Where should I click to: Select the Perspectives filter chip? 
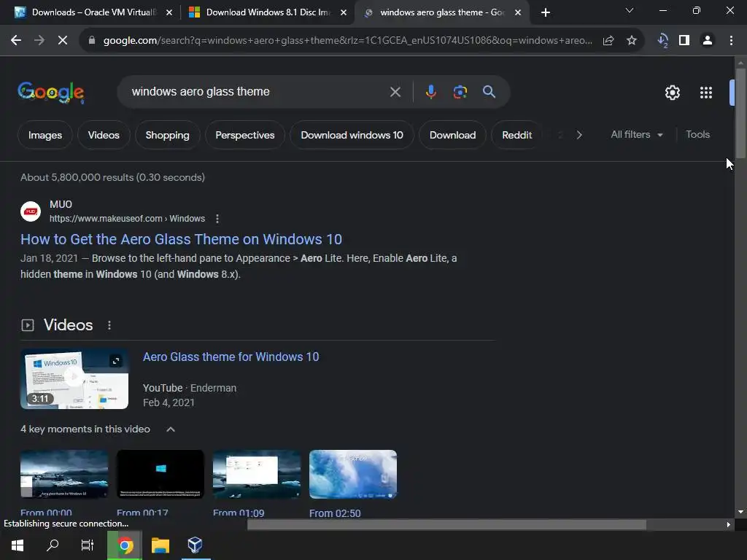pos(245,135)
